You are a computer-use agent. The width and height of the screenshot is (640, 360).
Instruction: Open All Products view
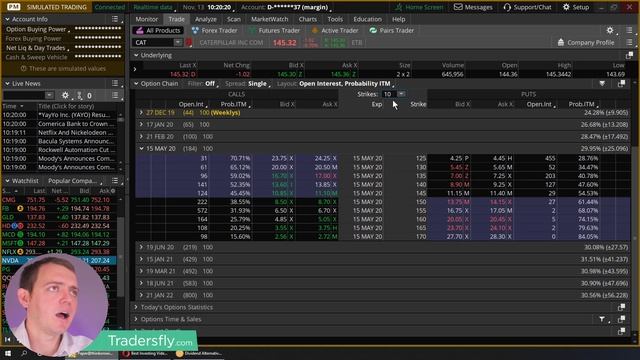coord(158,31)
